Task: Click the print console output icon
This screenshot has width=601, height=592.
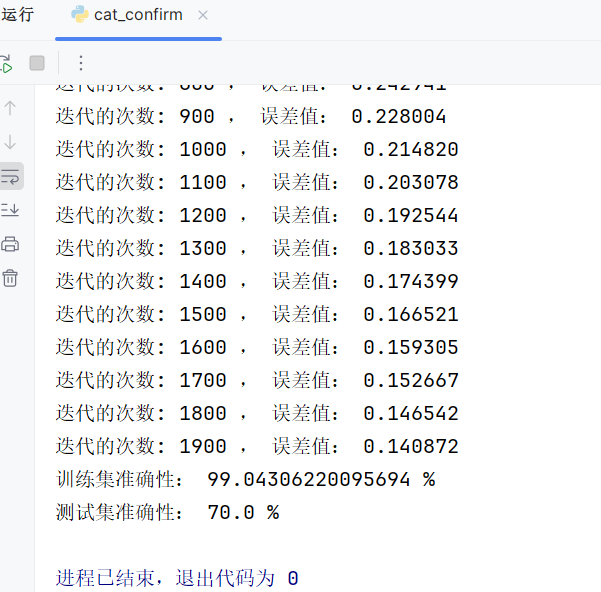Action: pyautogui.click(x=10, y=244)
